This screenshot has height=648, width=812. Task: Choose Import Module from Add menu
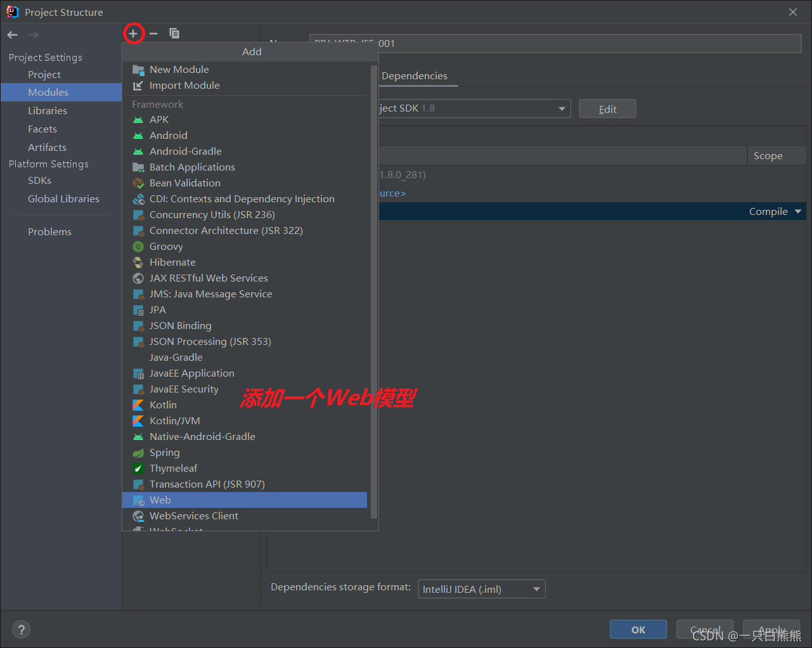click(245, 86)
